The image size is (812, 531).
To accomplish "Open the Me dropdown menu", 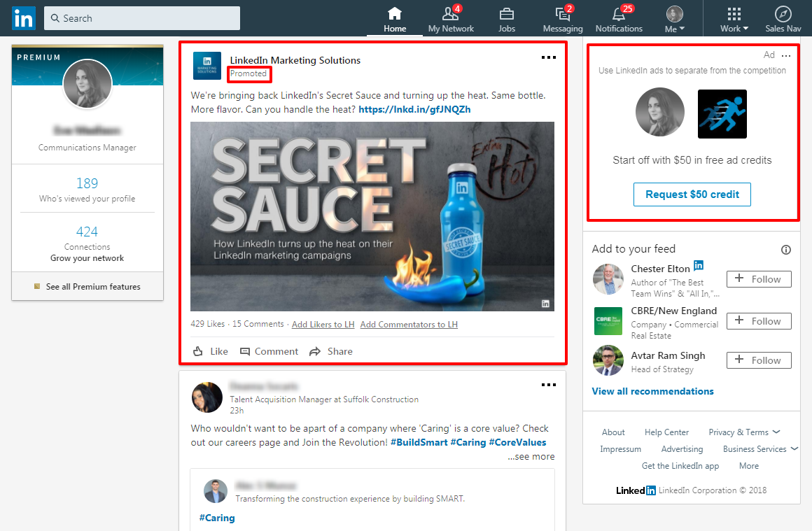I will [673, 17].
